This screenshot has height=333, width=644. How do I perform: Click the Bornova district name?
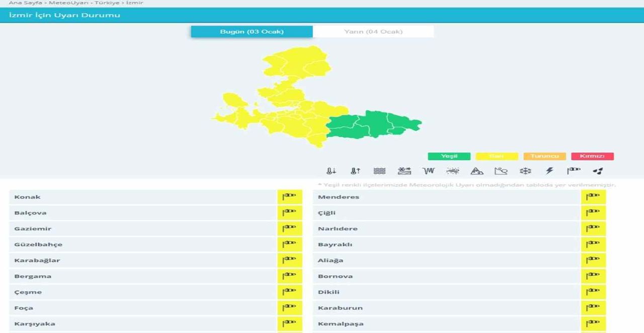pos(335,276)
